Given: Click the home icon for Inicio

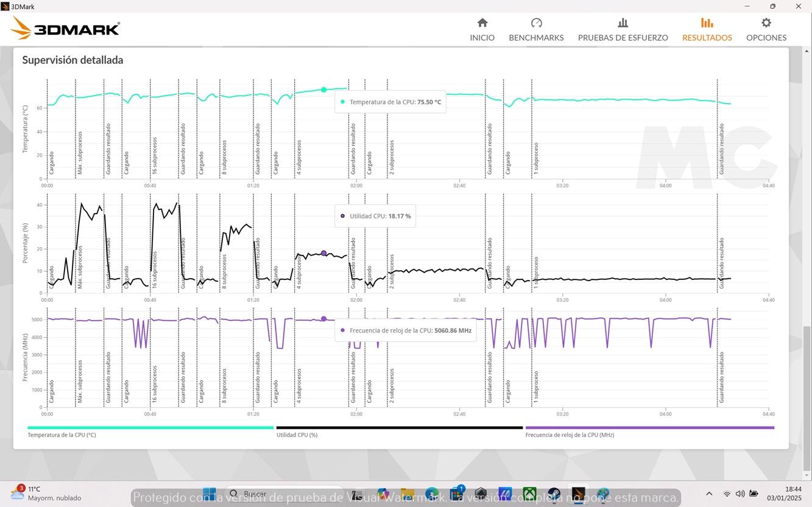Looking at the screenshot, I should 482,23.
